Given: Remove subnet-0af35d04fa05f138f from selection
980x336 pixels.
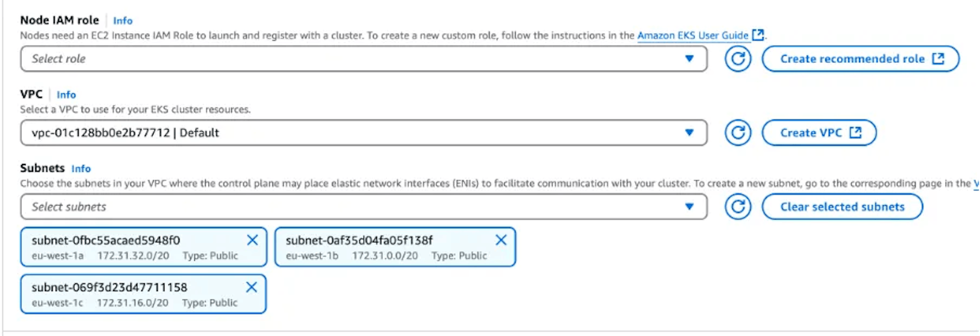Looking at the screenshot, I should pyautogui.click(x=501, y=240).
